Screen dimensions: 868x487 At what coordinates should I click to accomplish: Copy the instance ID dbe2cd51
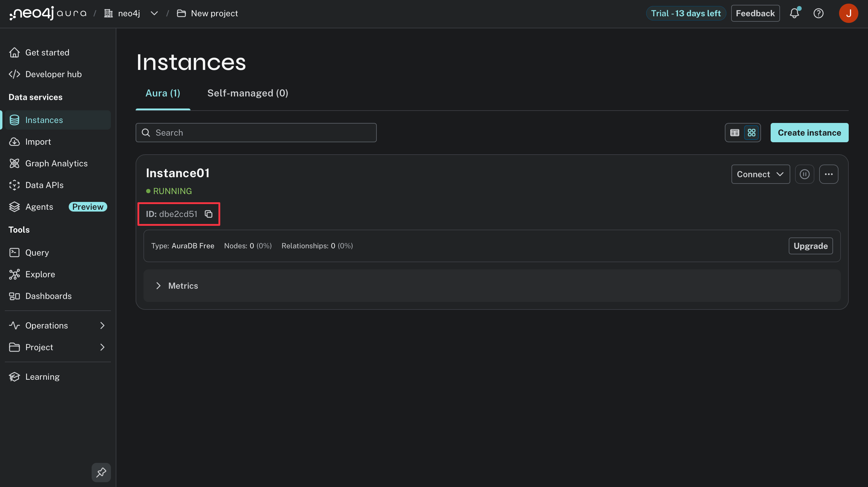(x=208, y=214)
